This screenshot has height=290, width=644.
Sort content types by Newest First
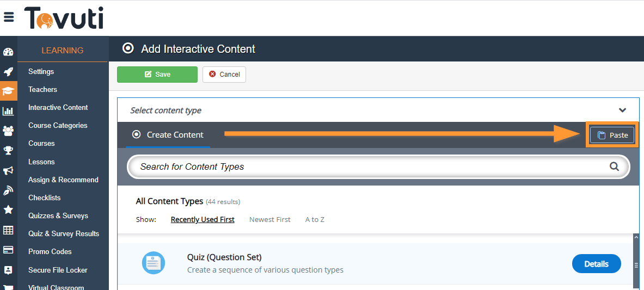point(270,220)
